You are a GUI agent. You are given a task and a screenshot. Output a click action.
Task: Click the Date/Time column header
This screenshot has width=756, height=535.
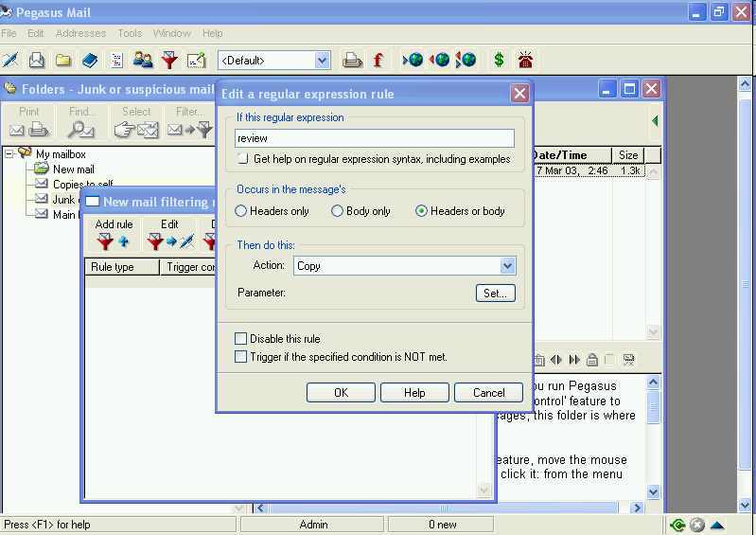571,155
